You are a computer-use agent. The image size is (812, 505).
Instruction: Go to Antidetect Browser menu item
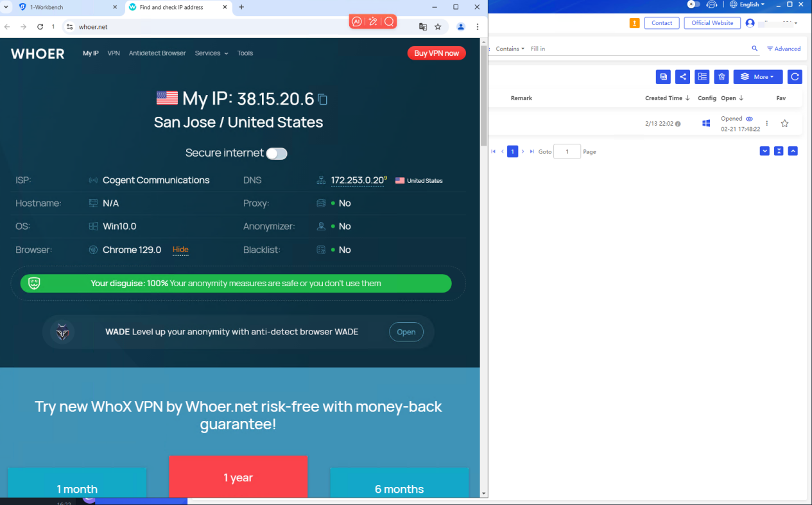(157, 53)
